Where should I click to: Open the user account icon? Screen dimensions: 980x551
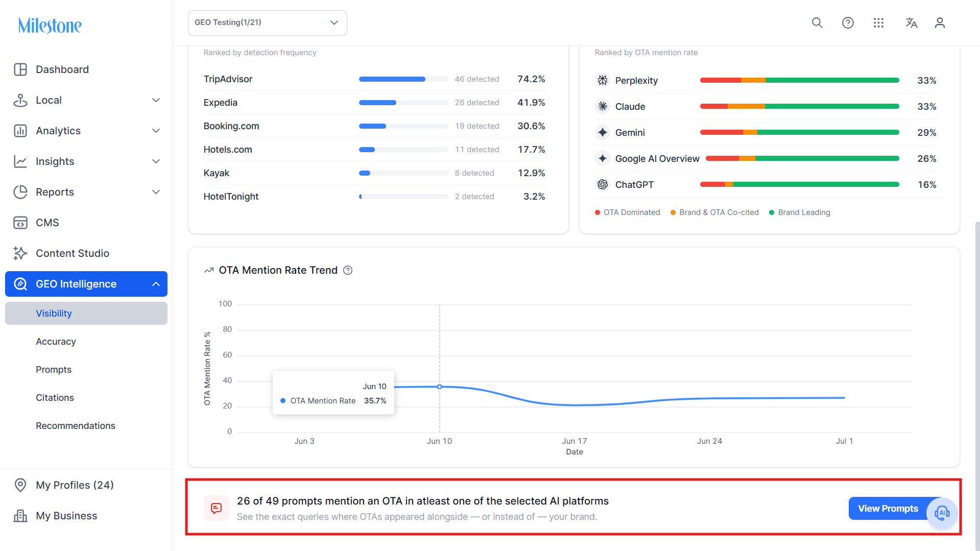click(940, 23)
